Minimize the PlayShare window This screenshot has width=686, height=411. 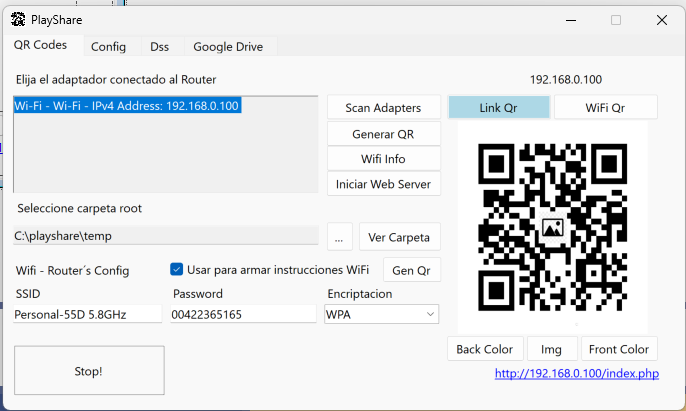pos(571,20)
